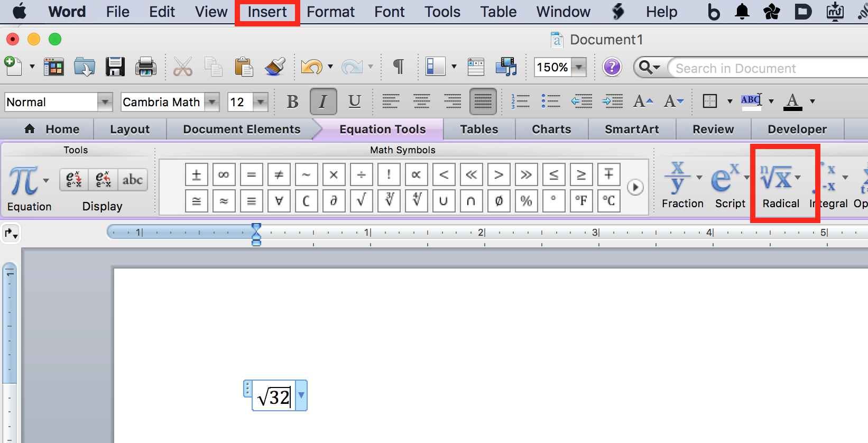The width and height of the screenshot is (868, 443).
Task: Toggle align text left
Action: point(391,101)
